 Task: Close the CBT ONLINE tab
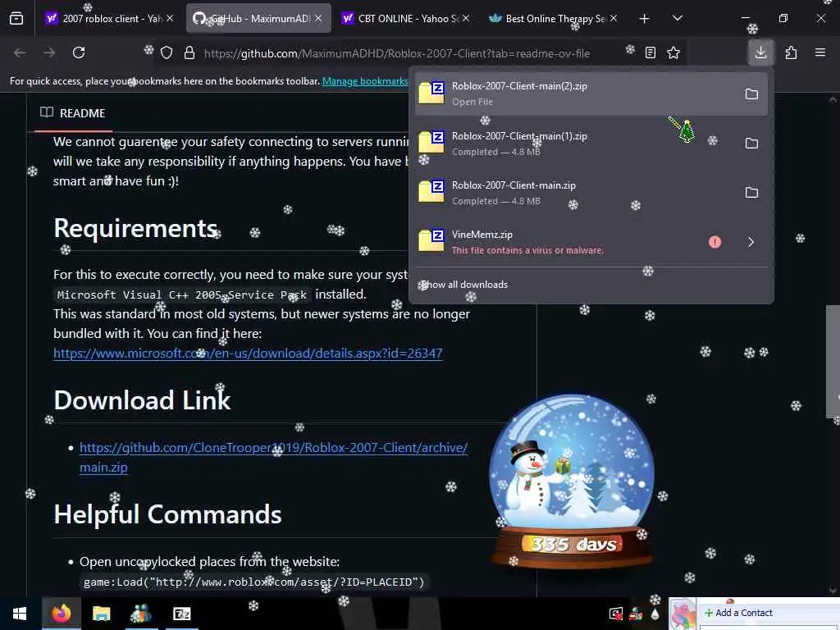pos(466,18)
